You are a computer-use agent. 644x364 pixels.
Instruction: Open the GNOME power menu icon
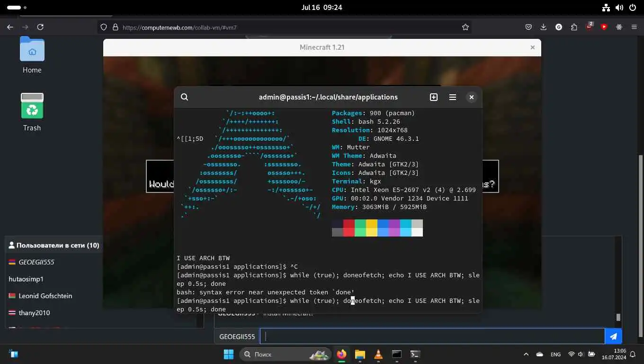click(x=633, y=8)
